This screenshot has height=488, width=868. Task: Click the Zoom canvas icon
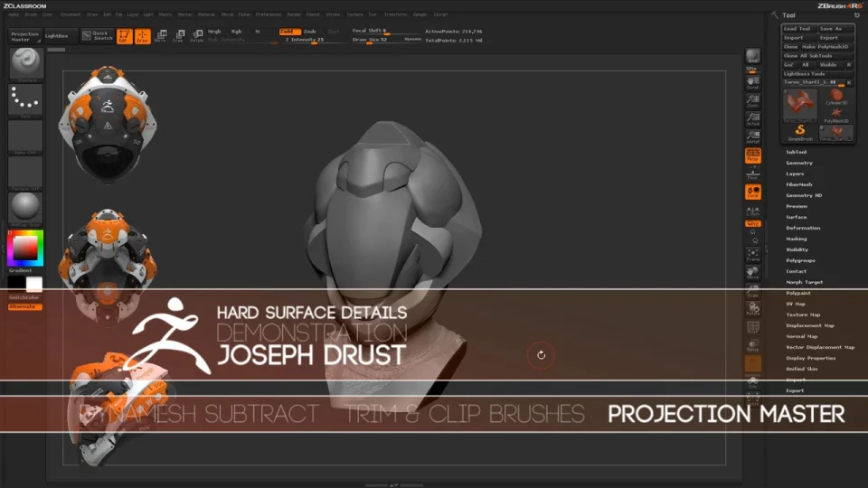click(x=753, y=100)
